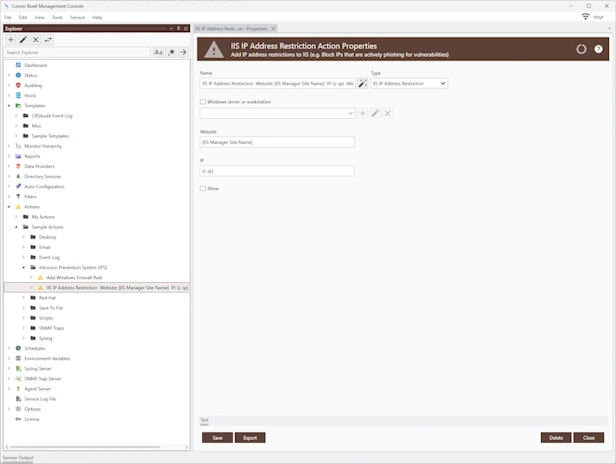Viewport: 616px width, 464px height.
Task: Click the Export button
Action: tap(250, 438)
